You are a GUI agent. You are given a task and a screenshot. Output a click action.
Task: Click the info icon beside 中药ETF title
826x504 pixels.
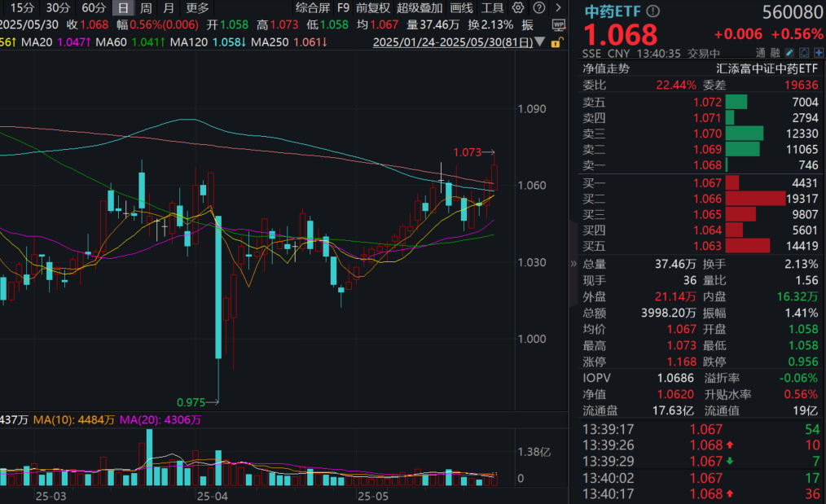pyautogui.click(x=653, y=11)
